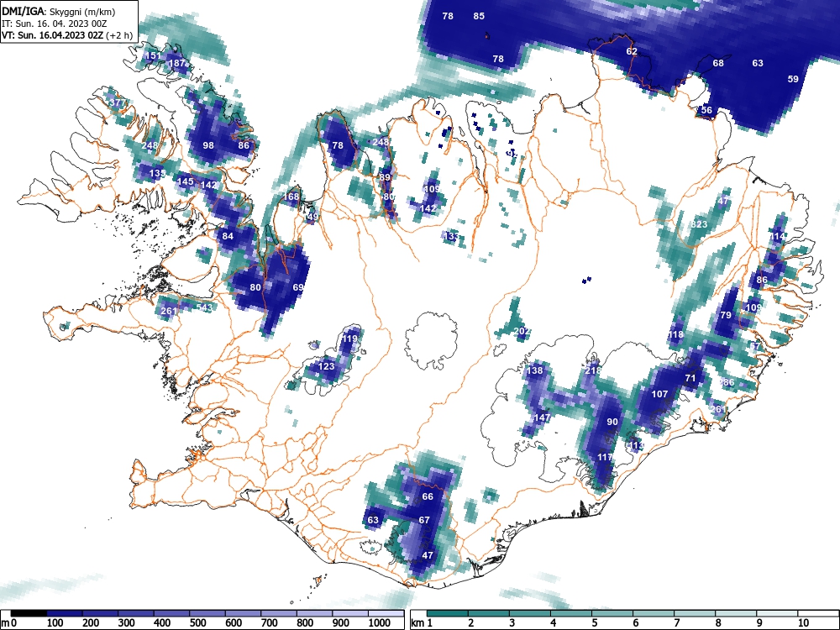Image resolution: width=840 pixels, height=630 pixels.
Task: Click the visibility value '168' on the map
Action: coord(291,197)
